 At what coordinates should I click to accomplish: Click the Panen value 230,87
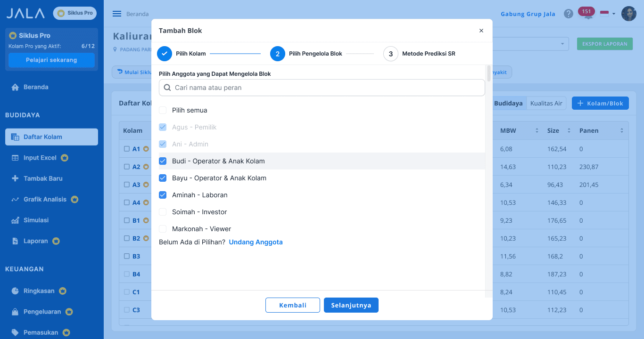589,167
